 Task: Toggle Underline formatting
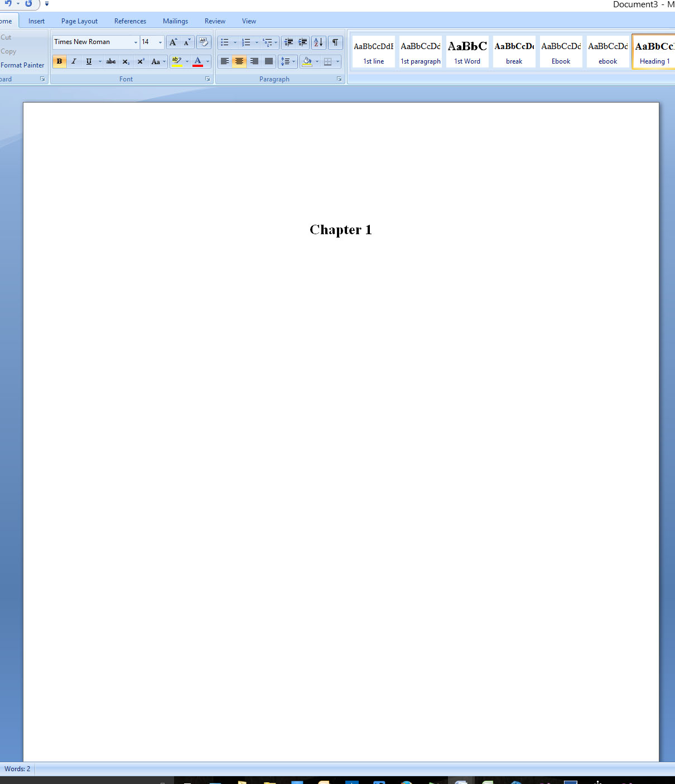[x=89, y=61]
